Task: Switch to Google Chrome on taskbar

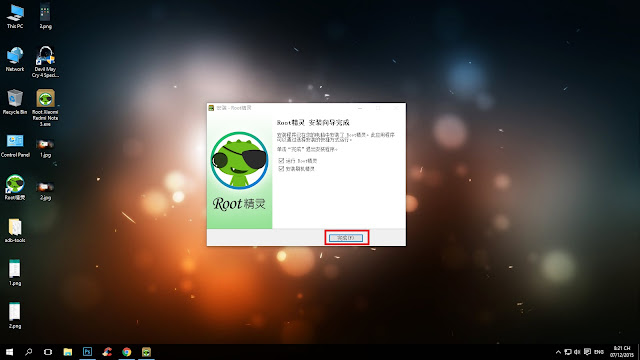Action: (x=127, y=352)
